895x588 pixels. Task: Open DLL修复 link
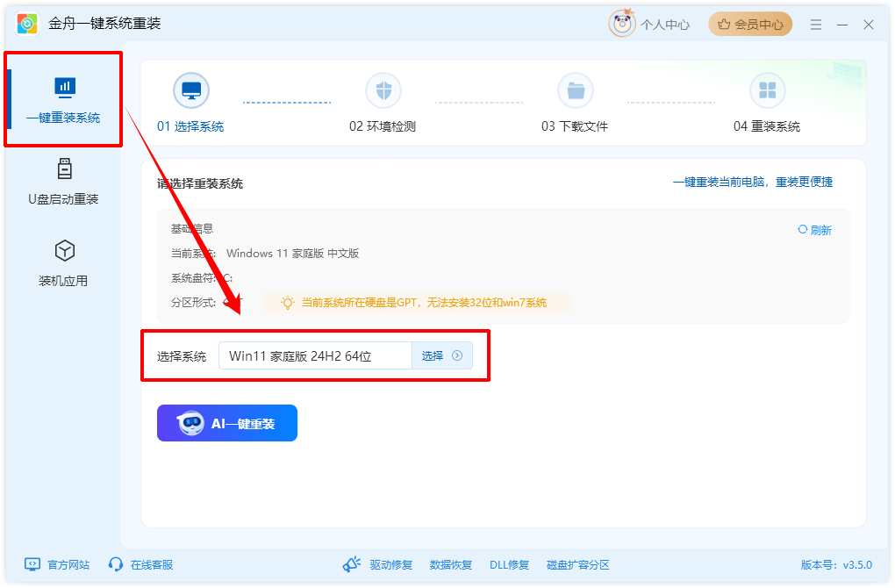[x=509, y=564]
